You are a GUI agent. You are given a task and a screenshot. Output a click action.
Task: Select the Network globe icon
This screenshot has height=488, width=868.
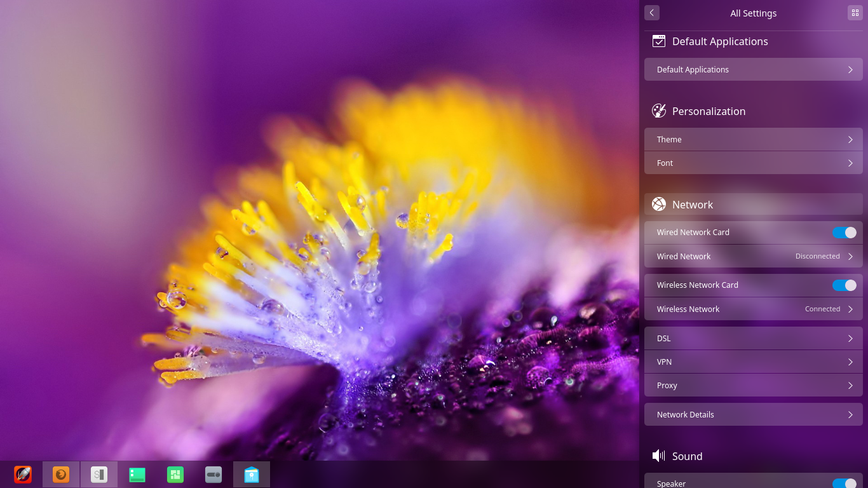click(659, 204)
